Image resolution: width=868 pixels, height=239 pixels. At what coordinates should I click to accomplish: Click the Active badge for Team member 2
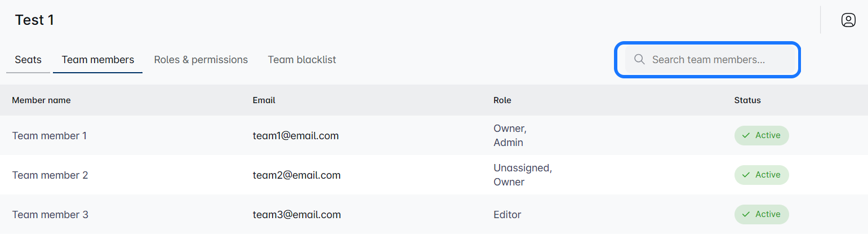(762, 175)
